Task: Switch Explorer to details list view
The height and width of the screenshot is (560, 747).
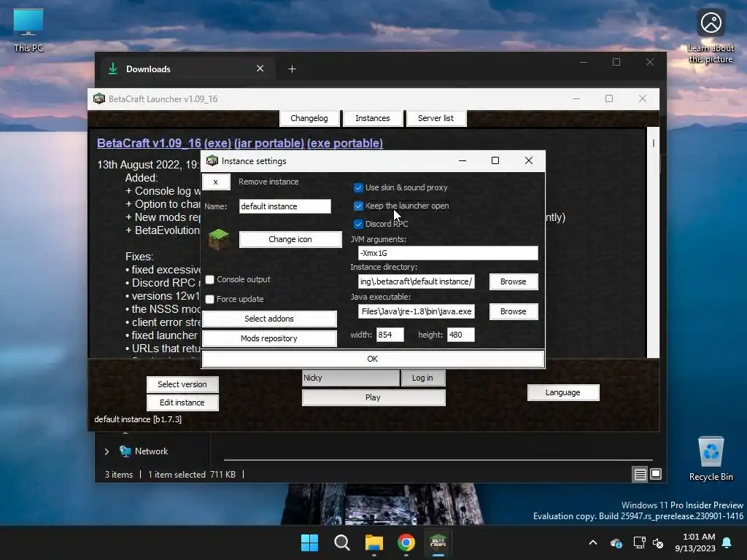Action: pyautogui.click(x=640, y=474)
